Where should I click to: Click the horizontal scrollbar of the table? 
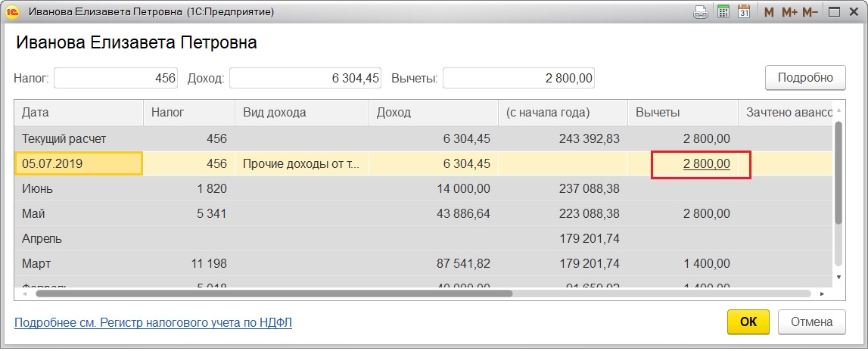(272, 293)
